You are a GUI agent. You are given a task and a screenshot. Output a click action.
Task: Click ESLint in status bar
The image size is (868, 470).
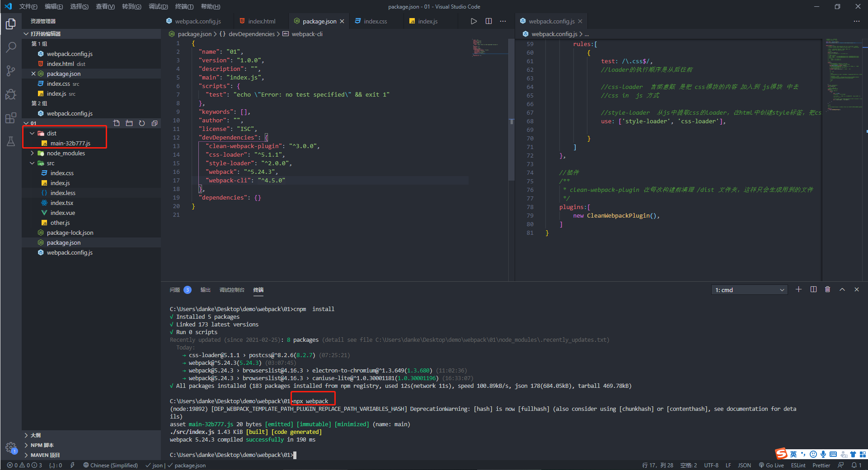[798, 465]
